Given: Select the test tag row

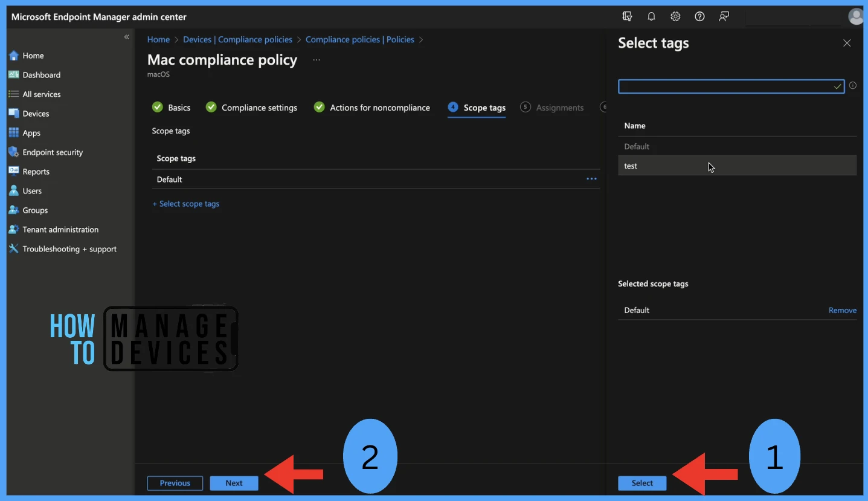Looking at the screenshot, I should click(737, 166).
